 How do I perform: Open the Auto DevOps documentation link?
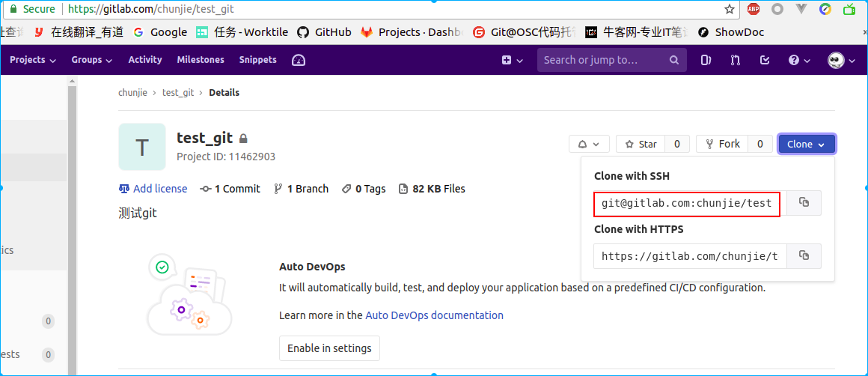point(435,315)
